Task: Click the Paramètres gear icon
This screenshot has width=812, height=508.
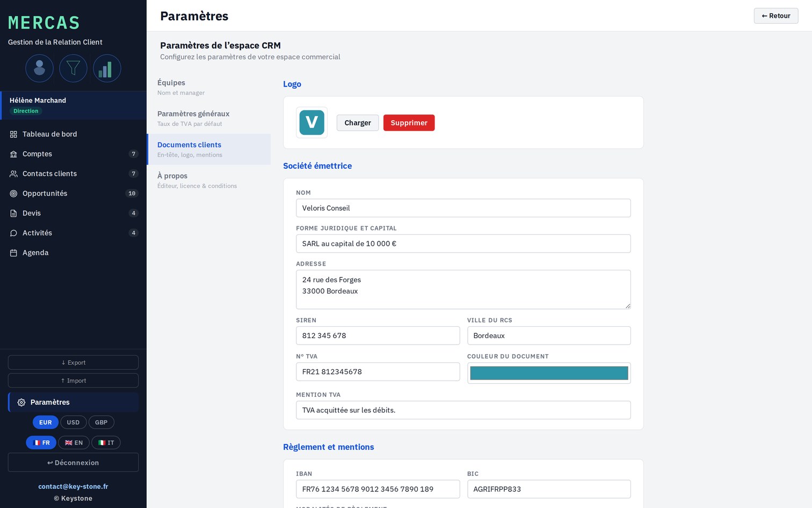Action: coord(21,403)
